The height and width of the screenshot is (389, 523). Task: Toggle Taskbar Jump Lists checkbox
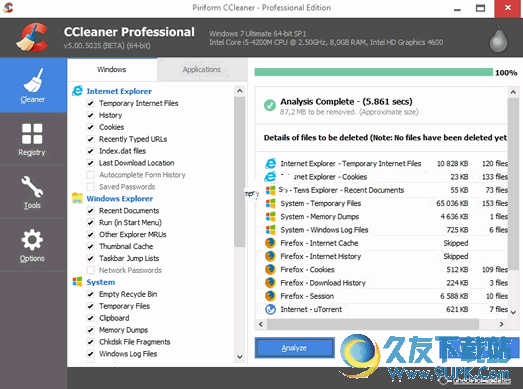[90, 258]
